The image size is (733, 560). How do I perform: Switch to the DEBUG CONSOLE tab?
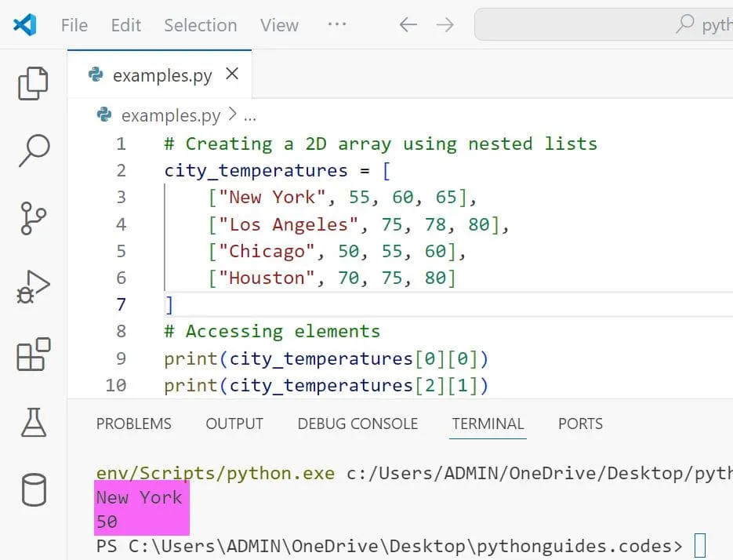pos(357,424)
